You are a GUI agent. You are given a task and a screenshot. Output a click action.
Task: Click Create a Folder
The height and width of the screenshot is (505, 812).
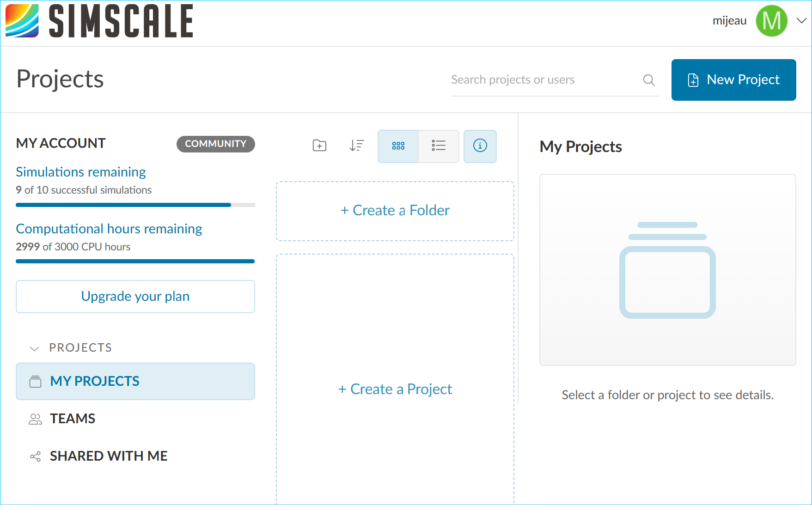pos(395,211)
